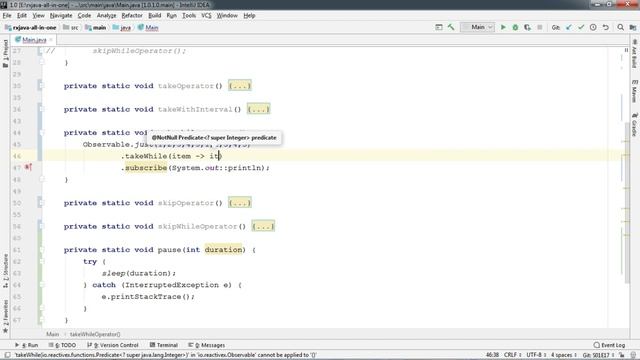Open Project Structure icon in toolbar
The height and width of the screenshot is (360, 640).
point(633,27)
